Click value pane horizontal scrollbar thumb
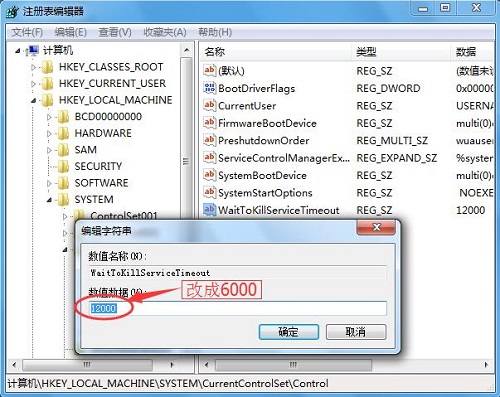The width and height of the screenshot is (500, 397). tap(293, 365)
